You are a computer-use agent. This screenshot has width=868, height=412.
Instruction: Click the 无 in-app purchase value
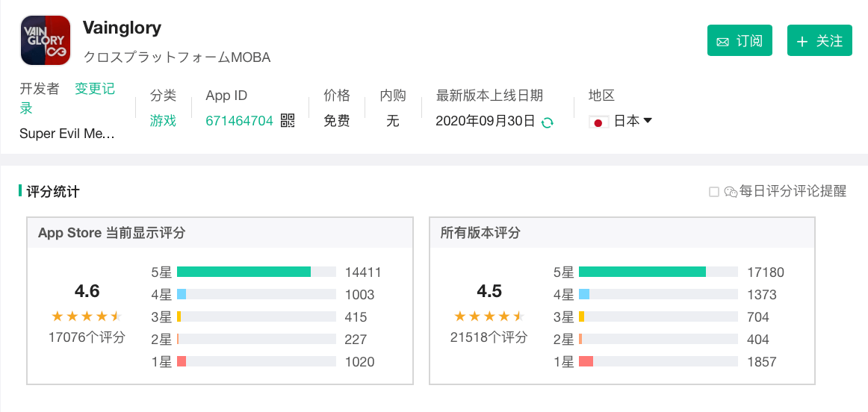coord(392,121)
